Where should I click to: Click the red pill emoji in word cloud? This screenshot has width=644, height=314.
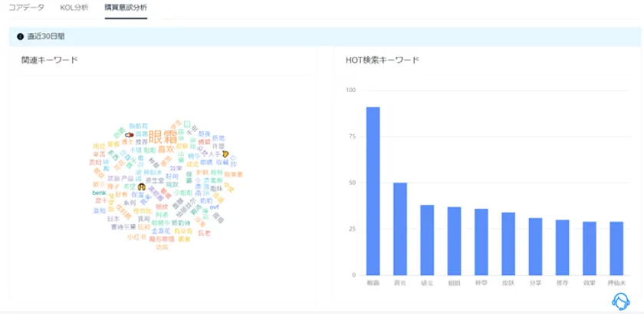coord(130,134)
